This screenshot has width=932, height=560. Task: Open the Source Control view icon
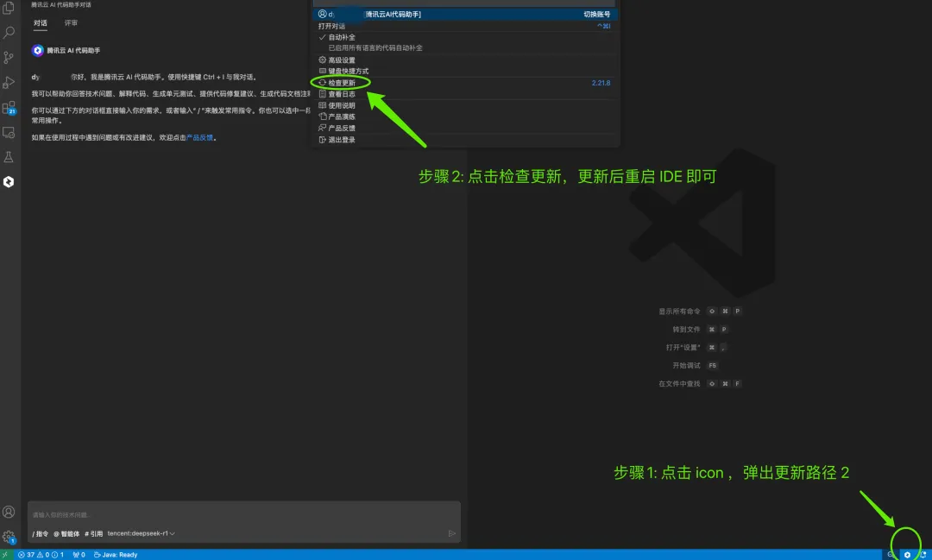(9, 57)
